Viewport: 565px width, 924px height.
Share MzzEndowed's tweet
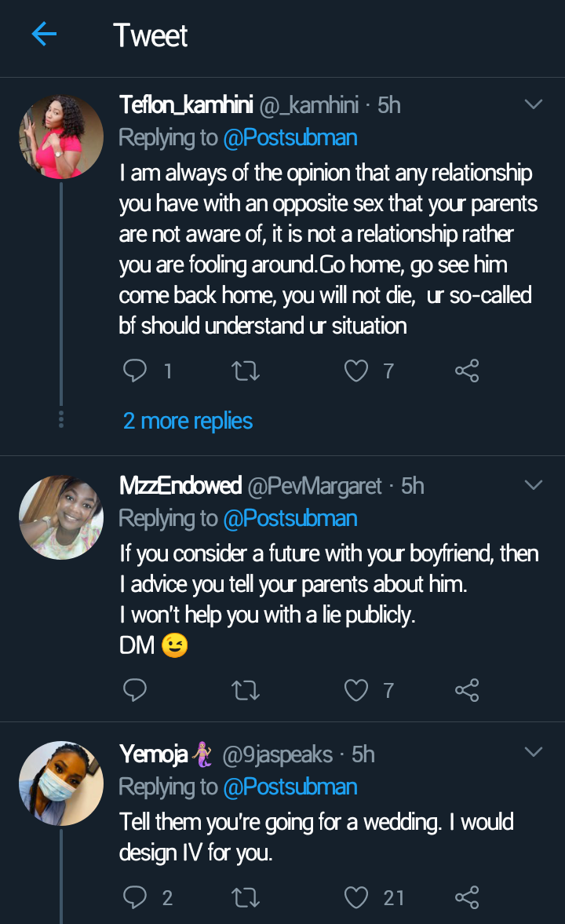pyautogui.click(x=467, y=690)
